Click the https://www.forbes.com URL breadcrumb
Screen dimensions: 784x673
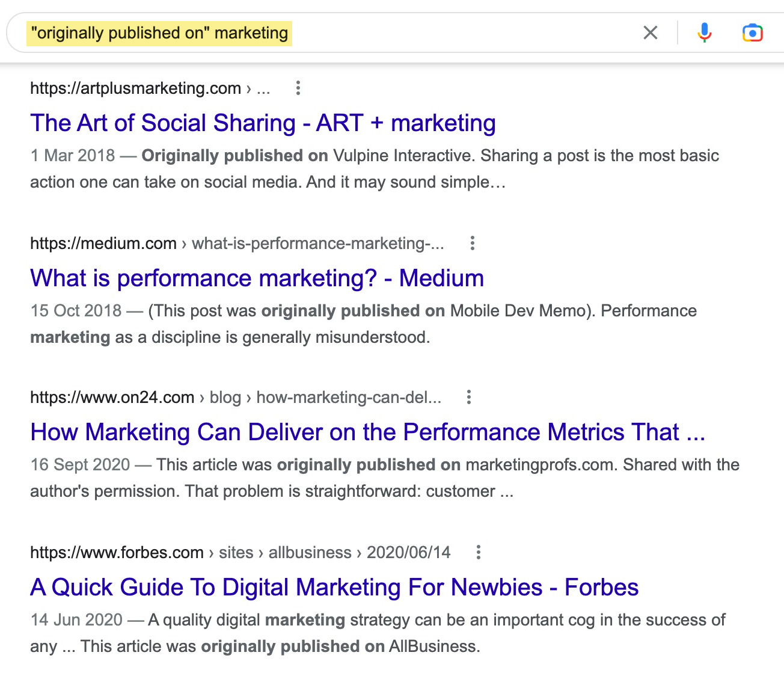pyautogui.click(x=240, y=553)
